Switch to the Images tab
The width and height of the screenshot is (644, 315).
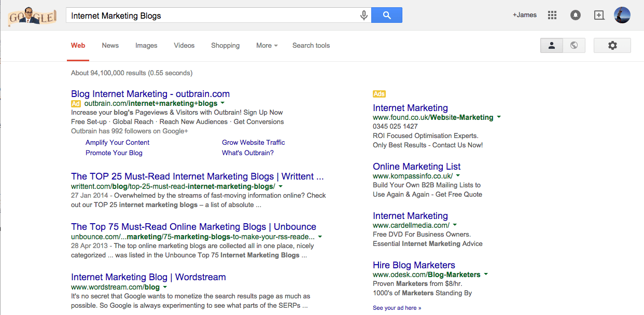[x=146, y=46]
